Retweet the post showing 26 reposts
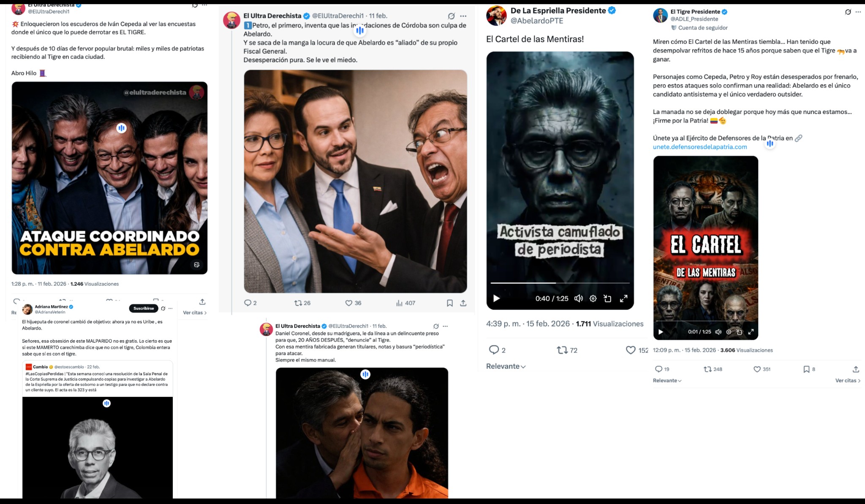The image size is (865, 504). (302, 303)
